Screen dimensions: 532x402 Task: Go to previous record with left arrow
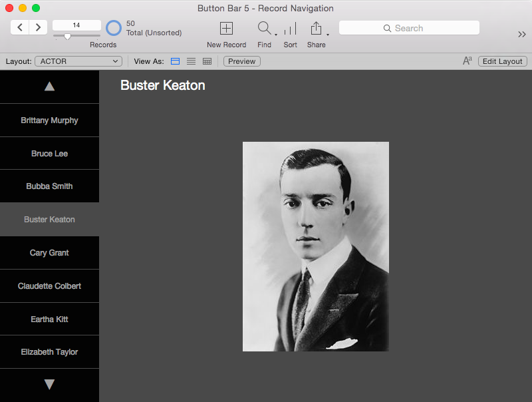[19, 27]
